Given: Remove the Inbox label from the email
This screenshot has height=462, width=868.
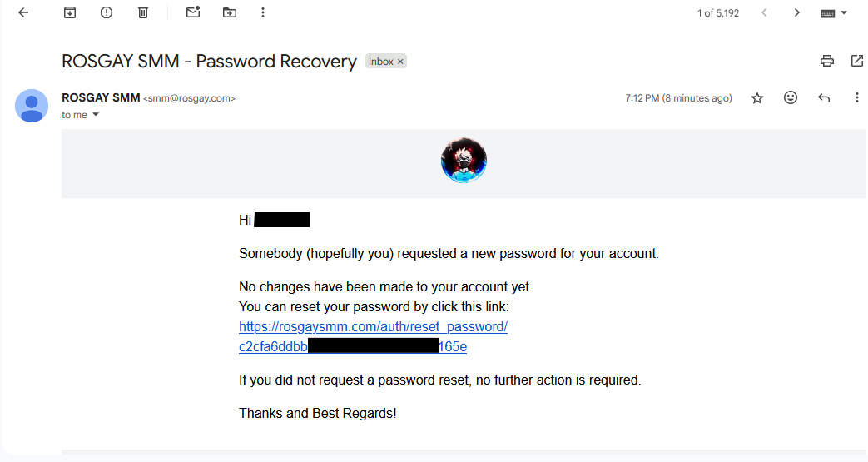Looking at the screenshot, I should tap(400, 62).
